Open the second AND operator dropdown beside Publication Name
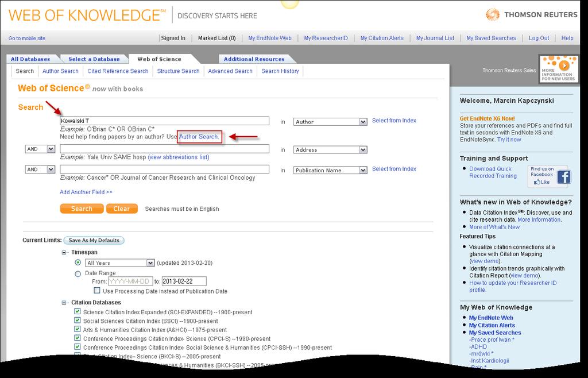588x378 pixels. (x=40, y=169)
